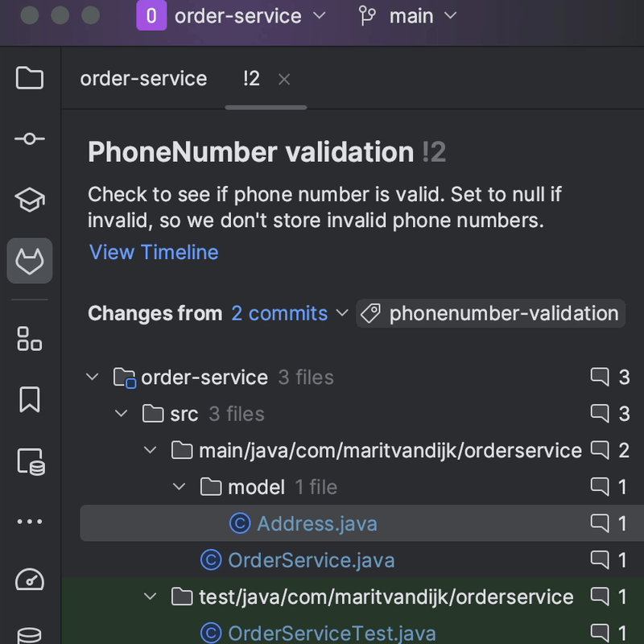Viewport: 644px width, 644px height.
Task: Click the phonenumber-validation branch label
Action: click(x=491, y=313)
